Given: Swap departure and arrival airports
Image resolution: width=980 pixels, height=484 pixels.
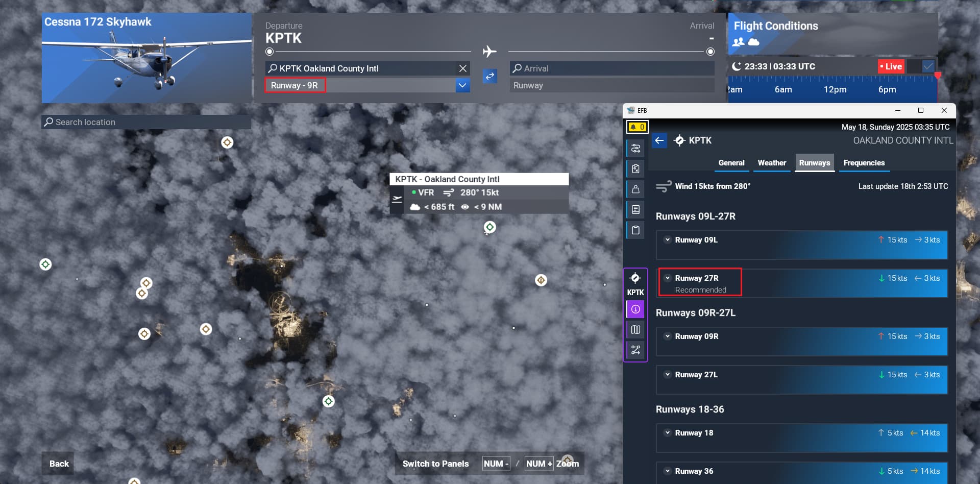Looking at the screenshot, I should pyautogui.click(x=490, y=76).
